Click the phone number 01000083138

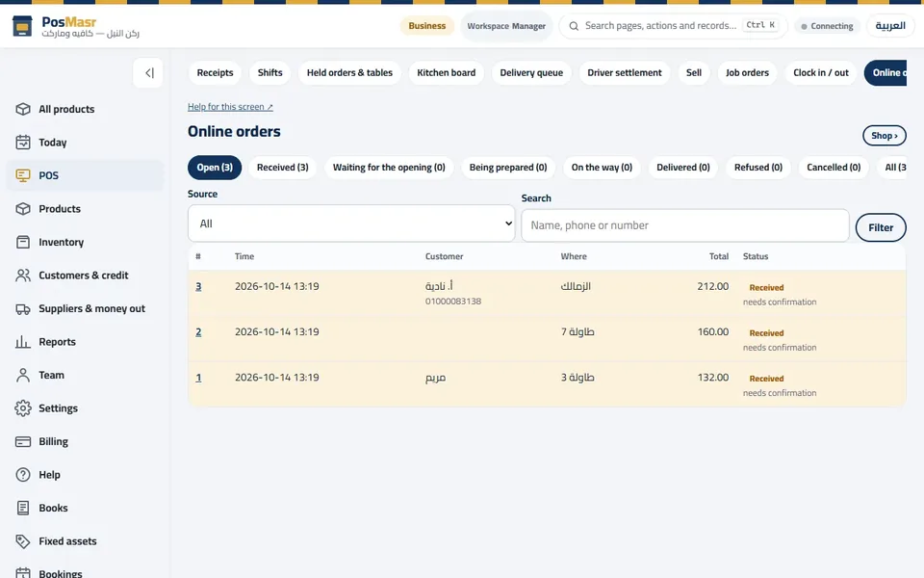click(453, 302)
